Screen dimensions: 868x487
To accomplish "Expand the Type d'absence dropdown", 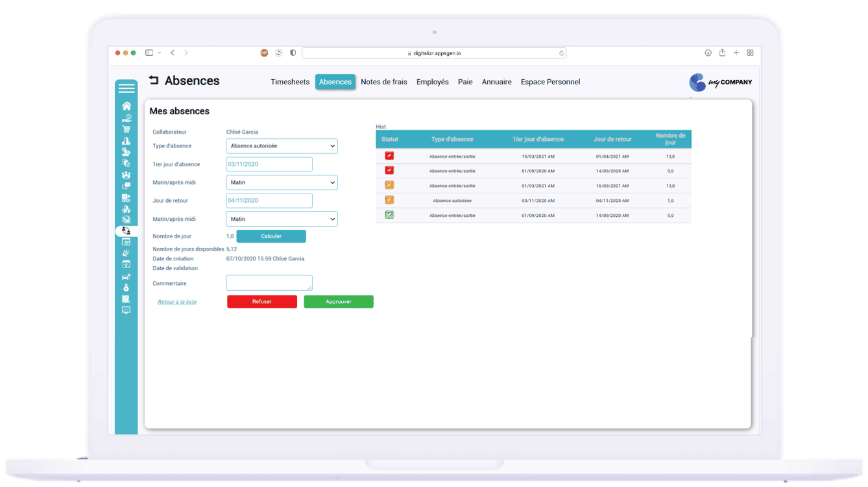I will click(282, 146).
